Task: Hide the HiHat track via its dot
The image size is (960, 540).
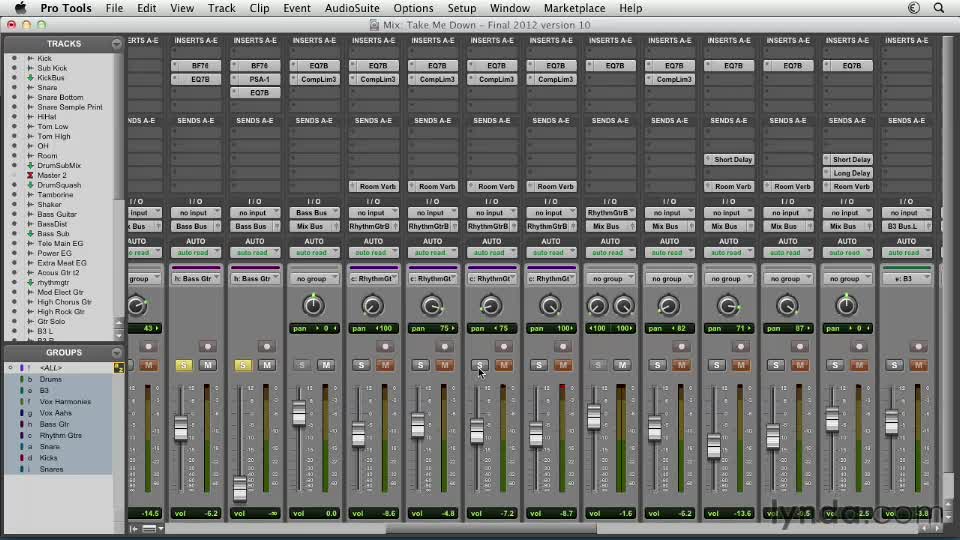Action: coord(14,117)
